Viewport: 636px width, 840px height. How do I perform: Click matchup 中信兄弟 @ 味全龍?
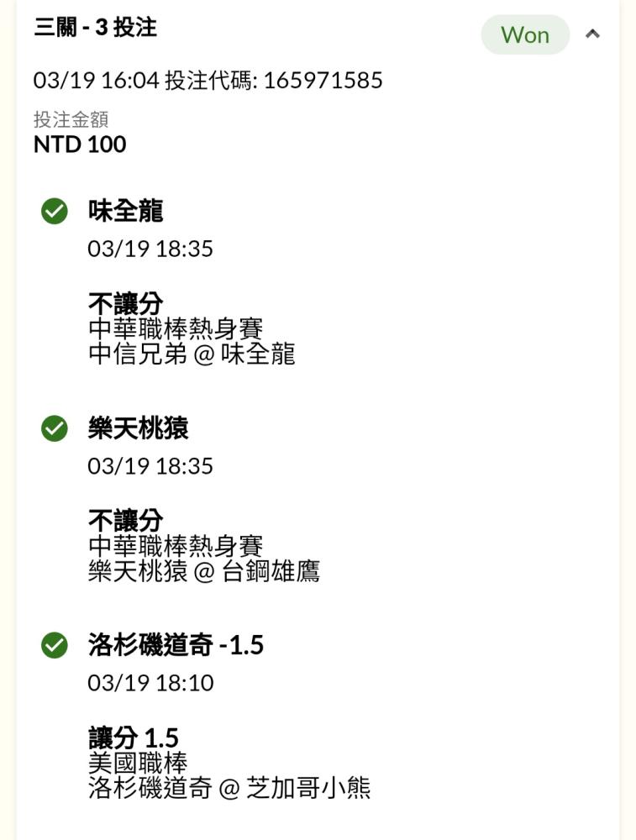tap(192, 354)
